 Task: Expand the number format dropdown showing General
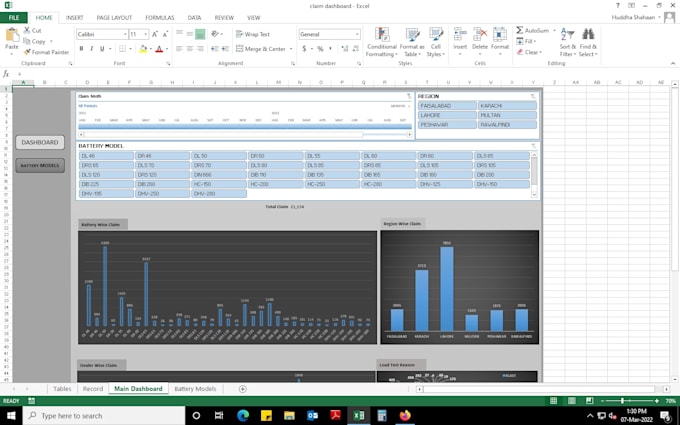point(356,34)
